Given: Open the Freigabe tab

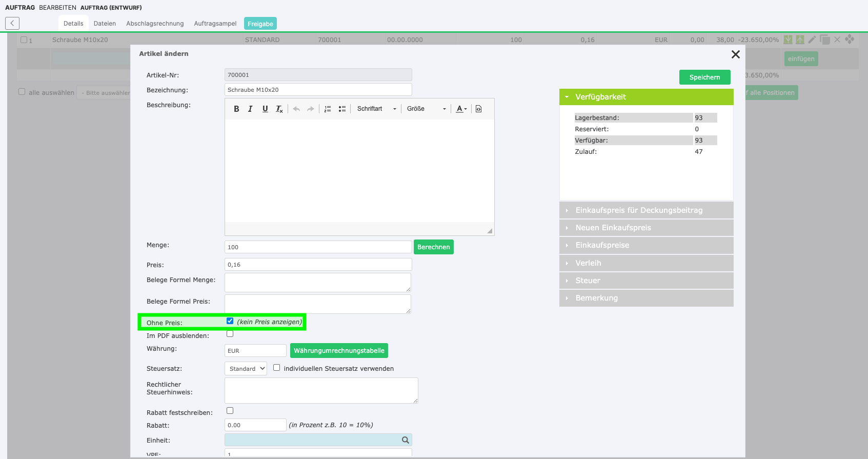Looking at the screenshot, I should (260, 24).
